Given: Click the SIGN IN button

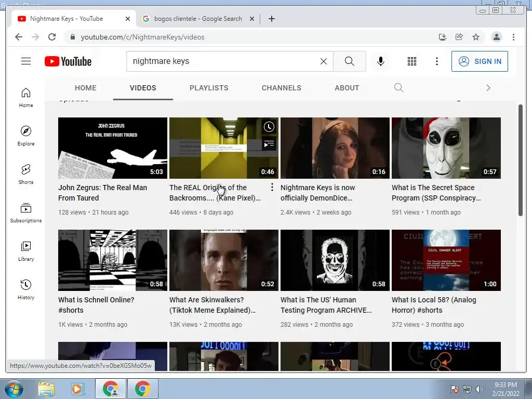Looking at the screenshot, I should 480,61.
